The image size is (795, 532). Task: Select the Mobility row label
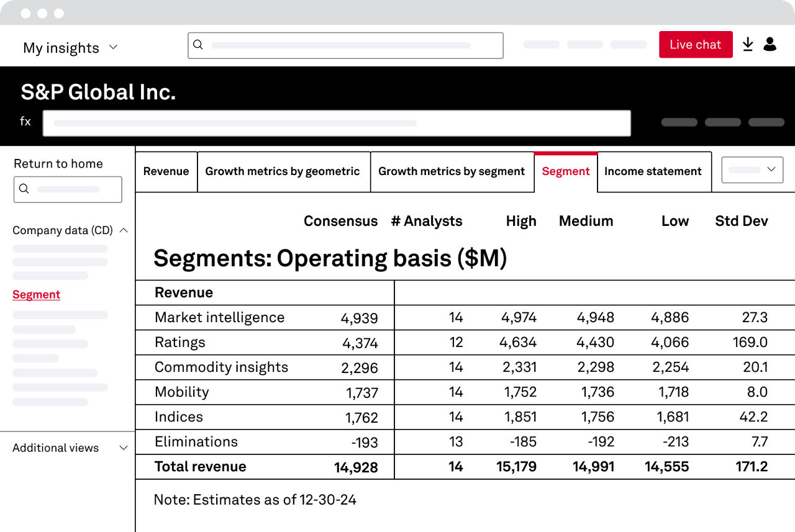click(x=181, y=392)
